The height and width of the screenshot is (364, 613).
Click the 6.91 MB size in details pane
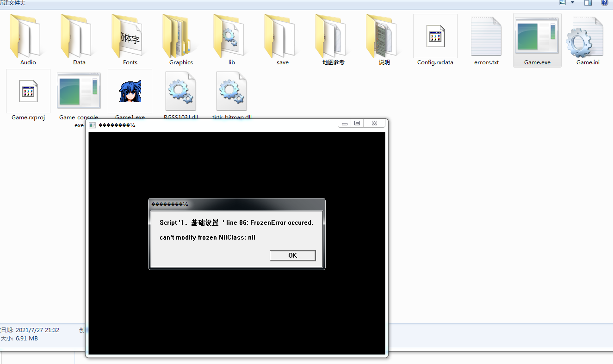27,339
